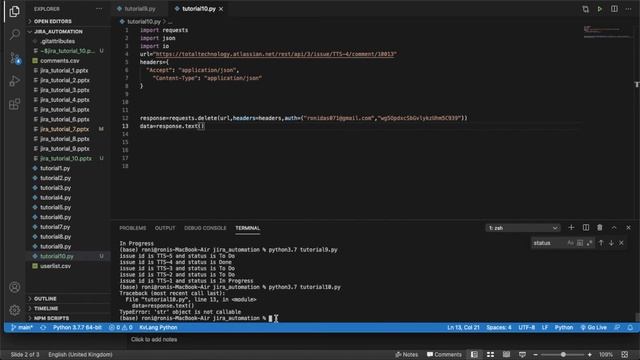Close the tutorial10.py tab

[221, 9]
